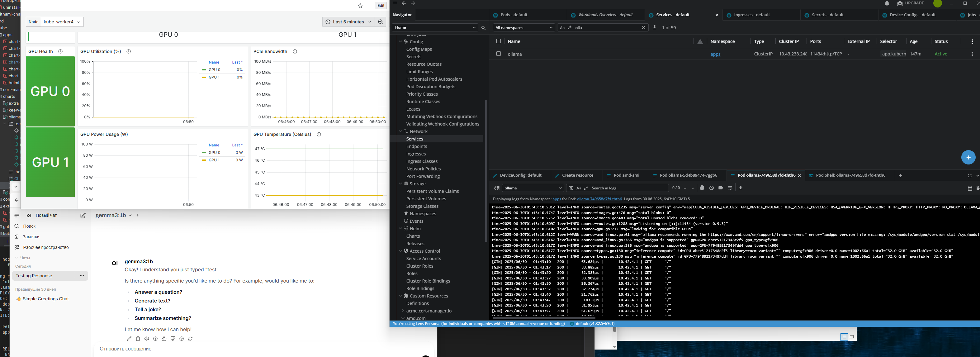
Task: Click the thumbs up icon under response
Action: (x=164, y=339)
